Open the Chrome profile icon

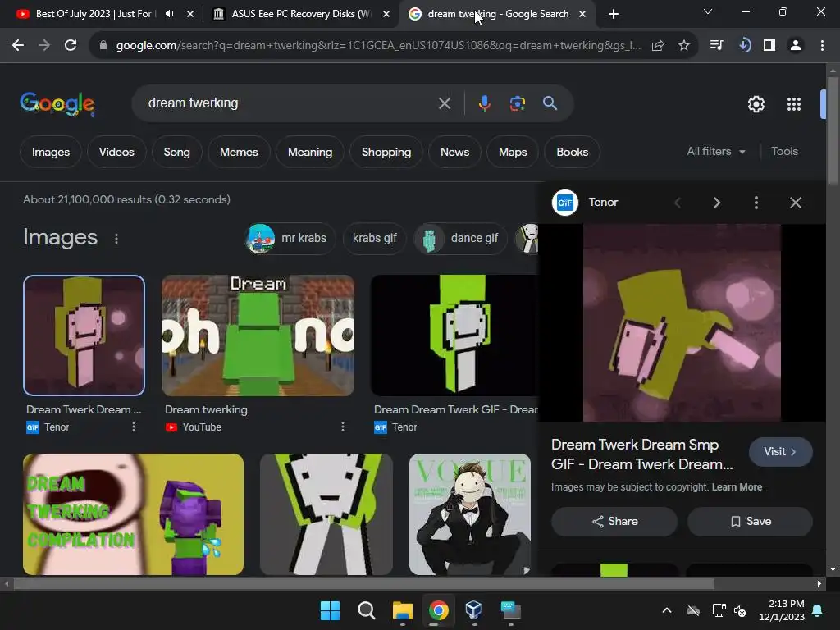point(796,46)
